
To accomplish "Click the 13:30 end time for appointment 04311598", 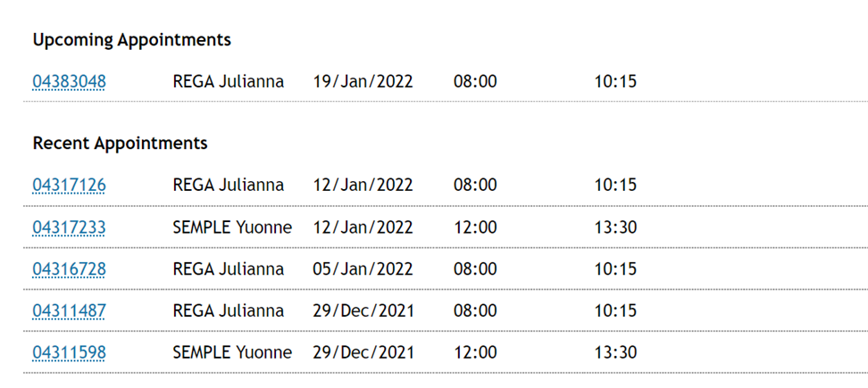I will [x=615, y=352].
